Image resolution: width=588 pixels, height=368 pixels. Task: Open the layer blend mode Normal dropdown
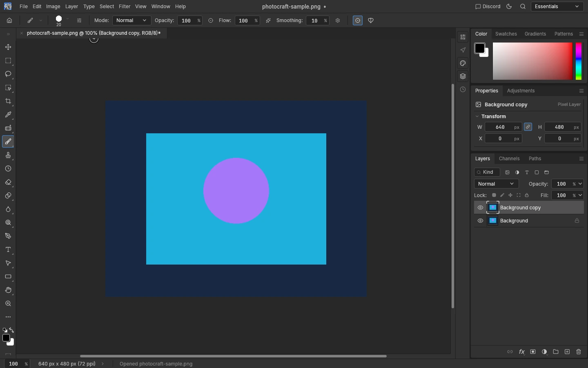[496, 184]
